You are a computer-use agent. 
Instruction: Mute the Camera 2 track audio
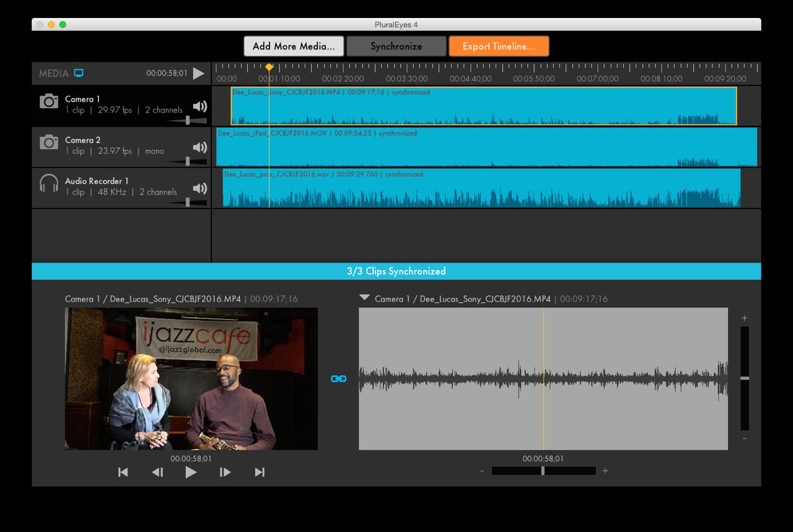click(199, 147)
